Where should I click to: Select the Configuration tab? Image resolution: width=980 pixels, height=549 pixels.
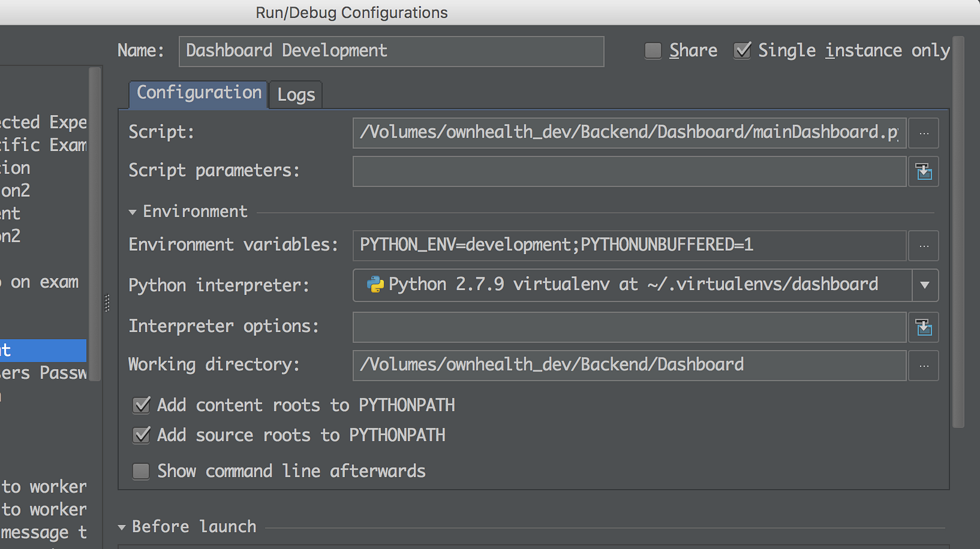(199, 93)
